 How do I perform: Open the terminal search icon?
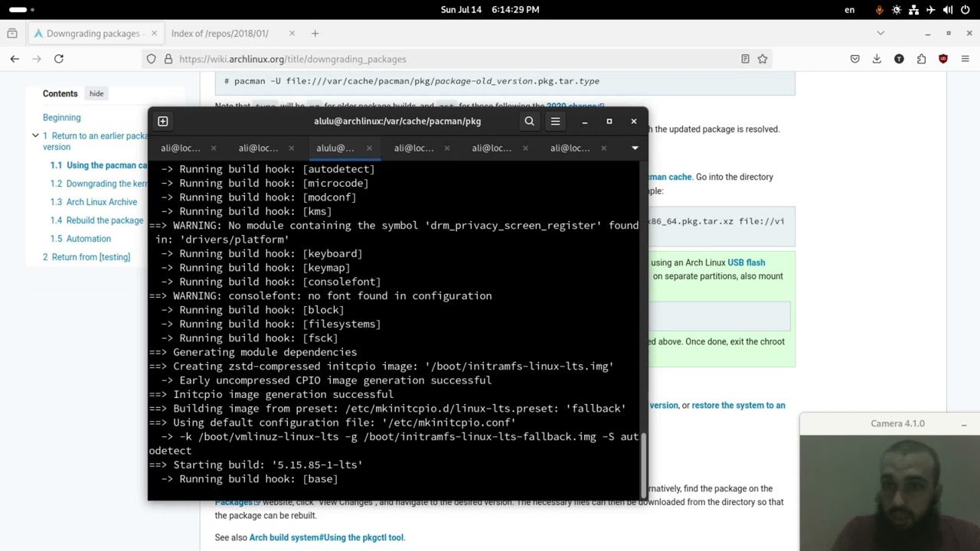(x=529, y=121)
